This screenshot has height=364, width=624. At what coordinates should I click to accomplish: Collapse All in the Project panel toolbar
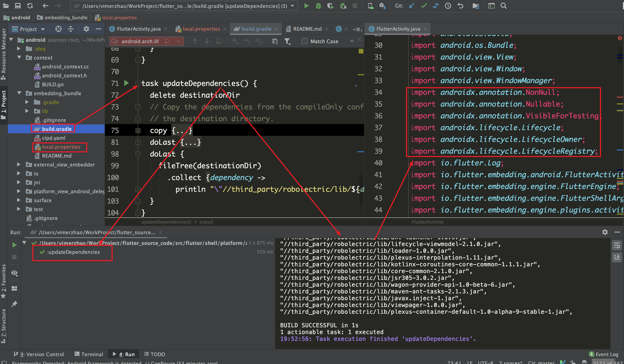71,29
